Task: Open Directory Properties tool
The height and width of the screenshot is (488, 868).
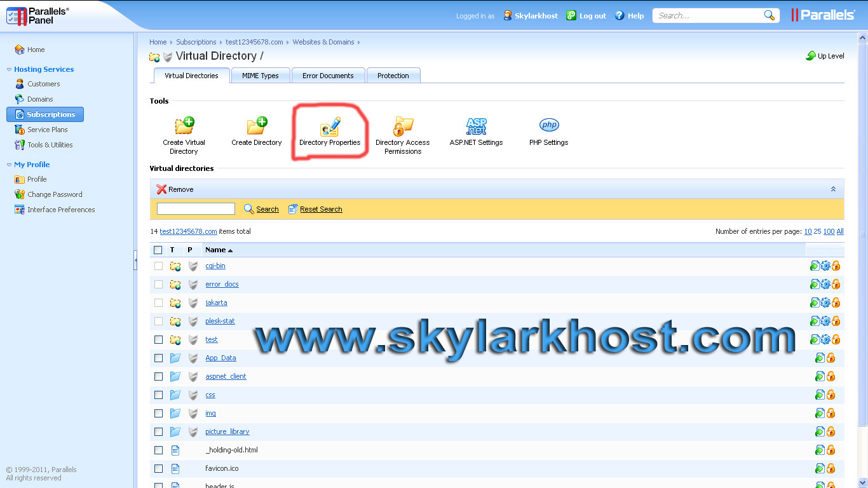Action: pyautogui.click(x=330, y=132)
